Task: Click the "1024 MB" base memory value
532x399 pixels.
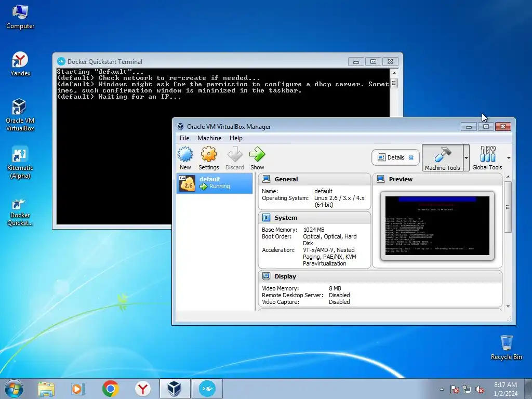Action: point(314,230)
